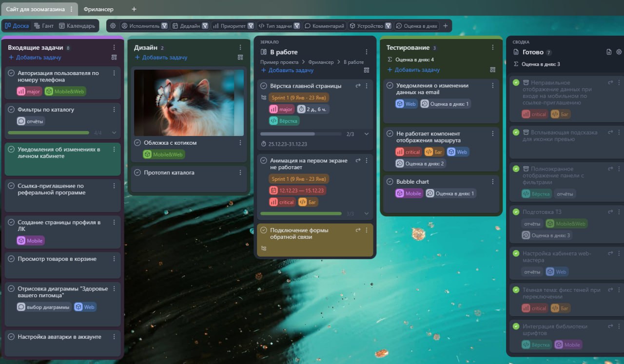Open three-dot menu of Прототип каталога card

click(x=240, y=172)
